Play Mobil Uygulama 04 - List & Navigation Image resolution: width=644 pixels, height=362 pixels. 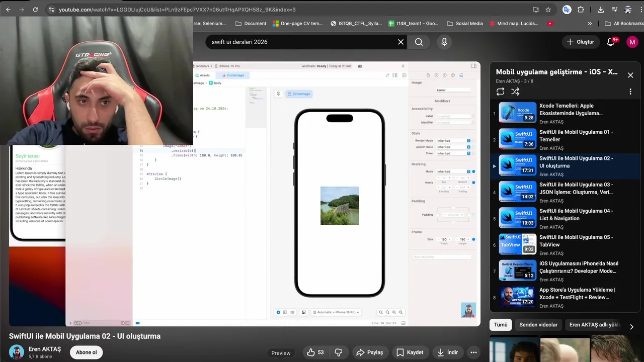click(x=565, y=219)
